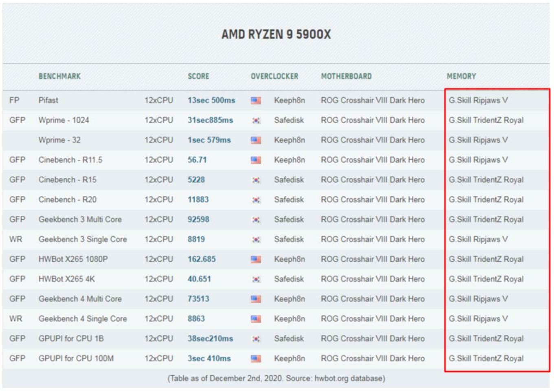Click the Korean flag in the Wprime - 1024 row
The height and width of the screenshot is (392, 554).
pos(256,120)
